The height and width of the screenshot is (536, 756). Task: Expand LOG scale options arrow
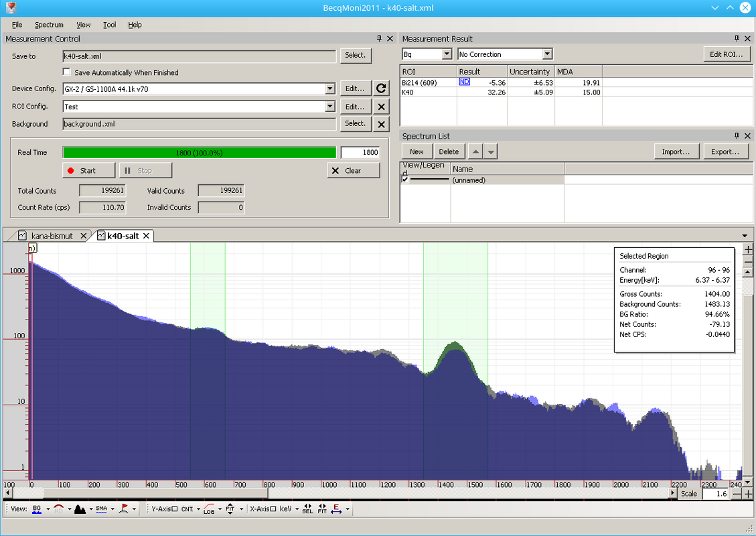220,509
